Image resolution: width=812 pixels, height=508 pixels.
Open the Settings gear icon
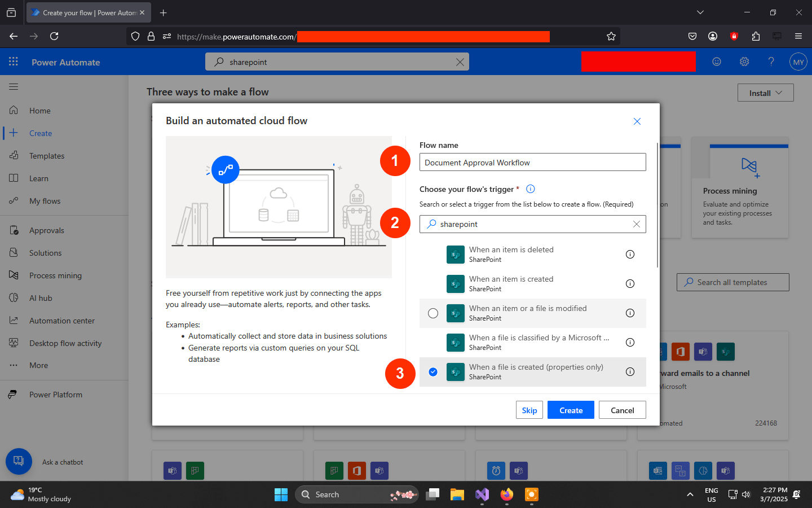point(744,62)
